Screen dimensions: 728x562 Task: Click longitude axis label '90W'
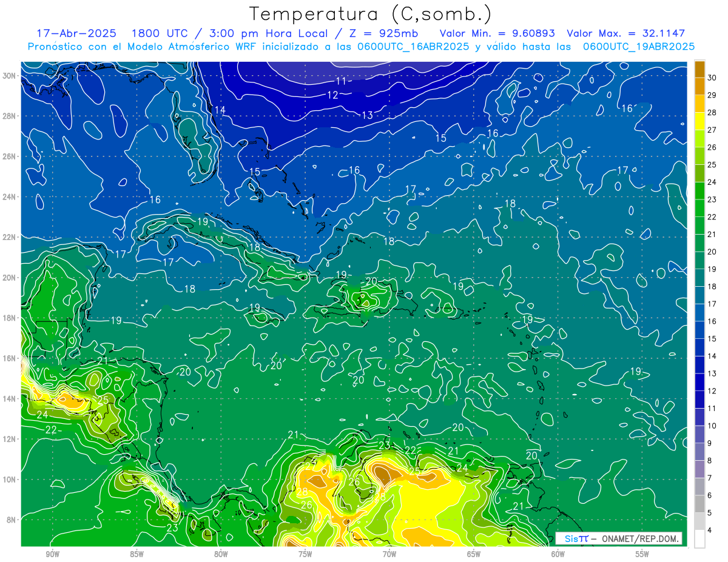click(52, 554)
